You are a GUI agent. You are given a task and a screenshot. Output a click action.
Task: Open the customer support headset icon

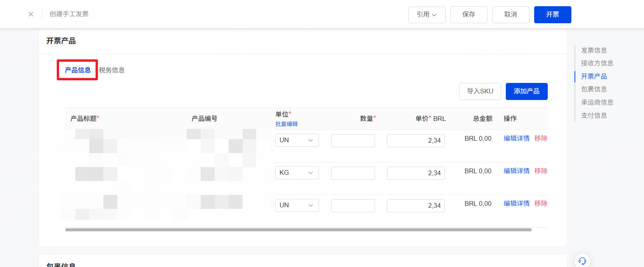pos(582,261)
